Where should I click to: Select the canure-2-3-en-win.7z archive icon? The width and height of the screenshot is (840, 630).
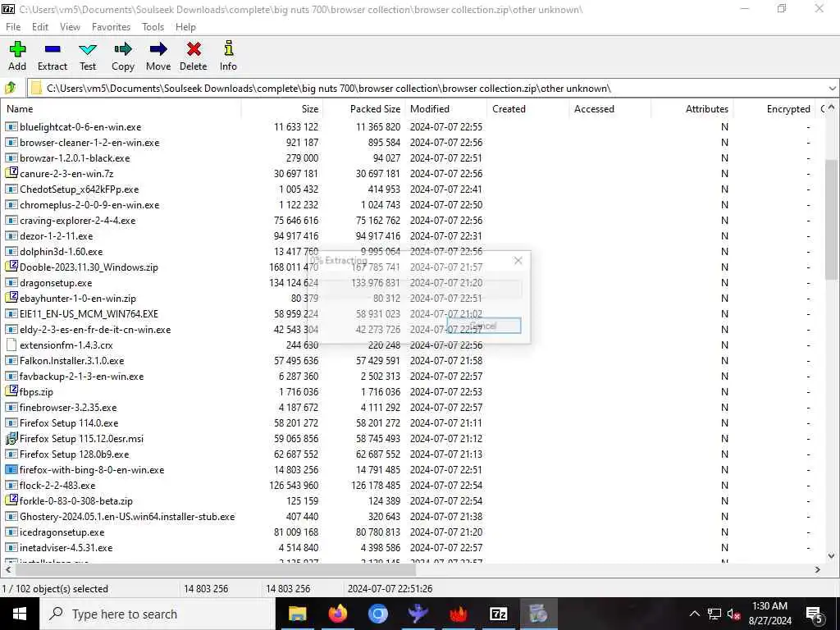coord(11,173)
